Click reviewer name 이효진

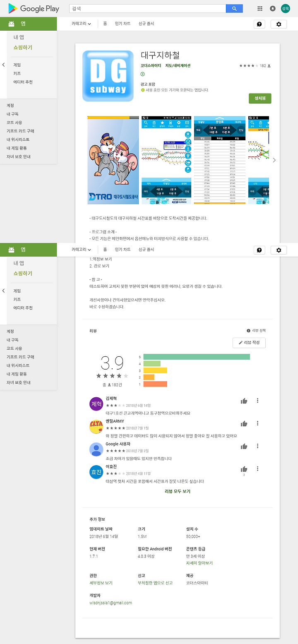coord(111,466)
